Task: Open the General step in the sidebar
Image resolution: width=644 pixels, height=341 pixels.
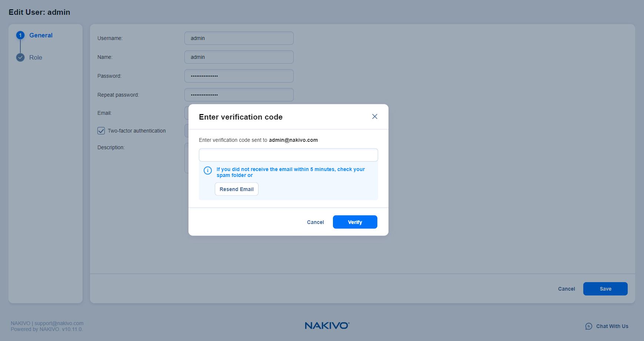Action: pos(41,35)
